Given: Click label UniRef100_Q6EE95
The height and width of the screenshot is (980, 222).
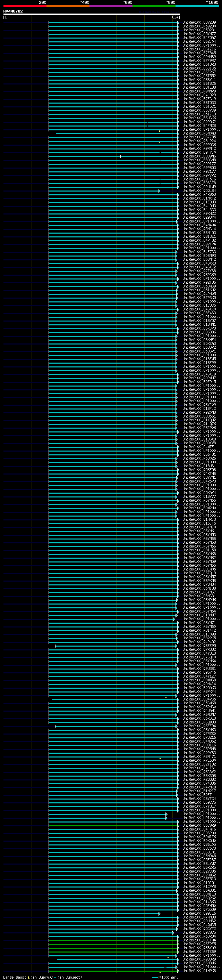Looking at the screenshot, I should (x=199, y=646).
